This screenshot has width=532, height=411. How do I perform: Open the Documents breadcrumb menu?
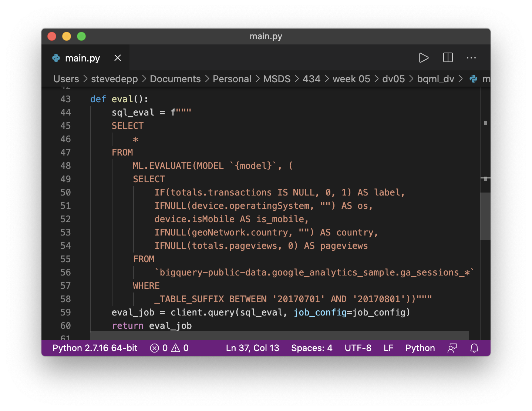(175, 78)
